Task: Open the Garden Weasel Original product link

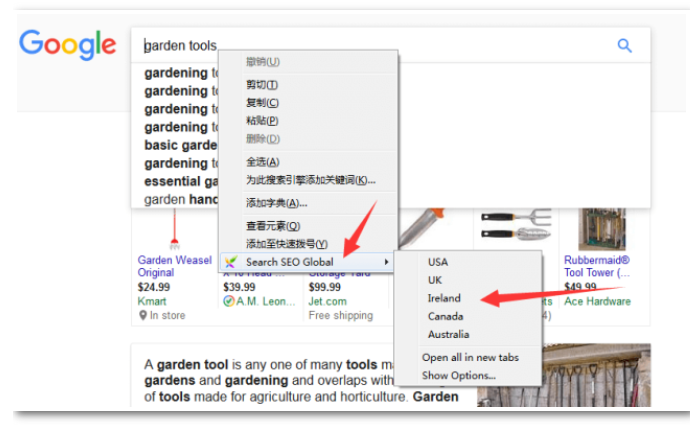Action: point(175,266)
